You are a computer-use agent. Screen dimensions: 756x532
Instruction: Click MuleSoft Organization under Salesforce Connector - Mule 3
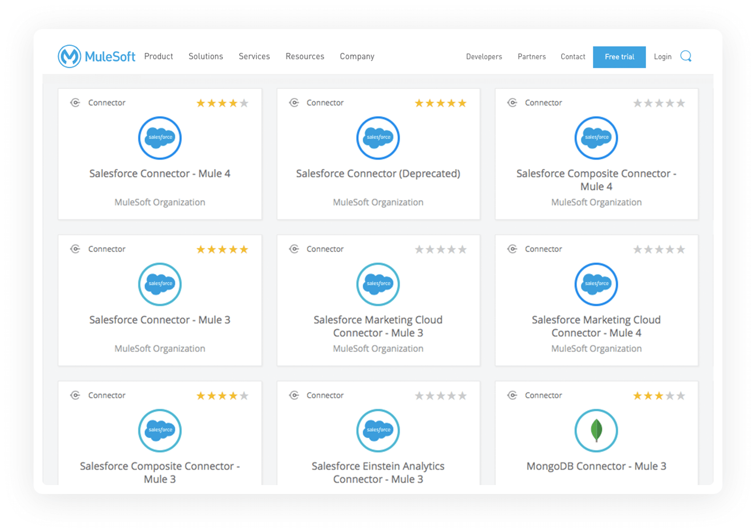(160, 348)
